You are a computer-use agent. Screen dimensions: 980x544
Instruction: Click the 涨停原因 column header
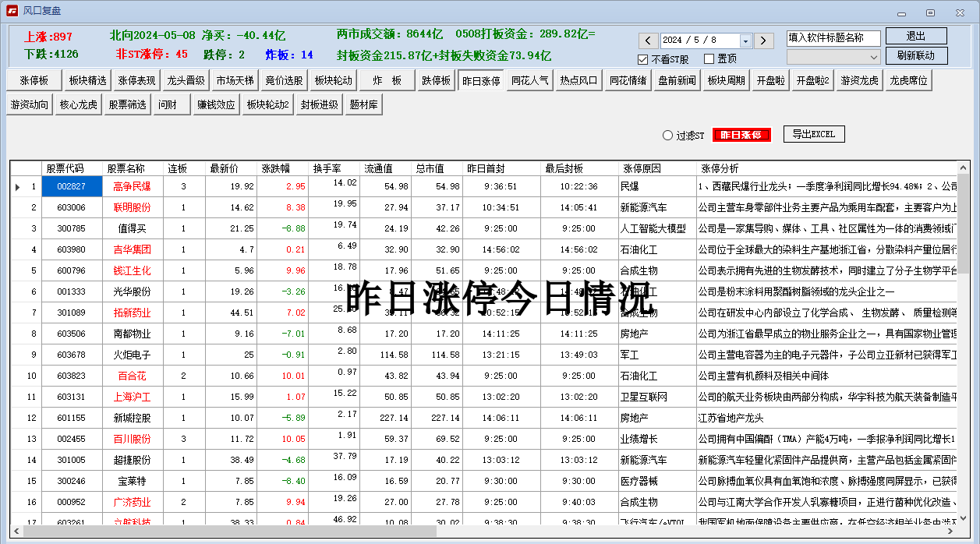click(657, 168)
